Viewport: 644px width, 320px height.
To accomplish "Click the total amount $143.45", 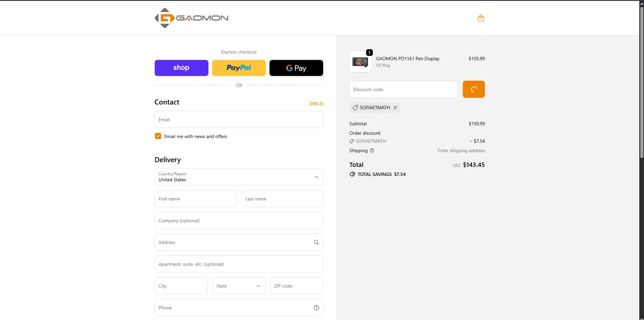I will click(474, 165).
